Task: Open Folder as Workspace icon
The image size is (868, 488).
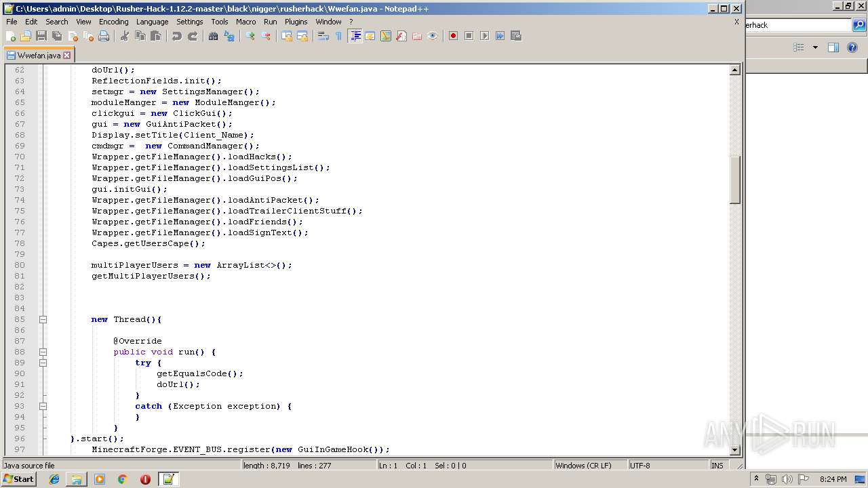Action: coord(417,36)
